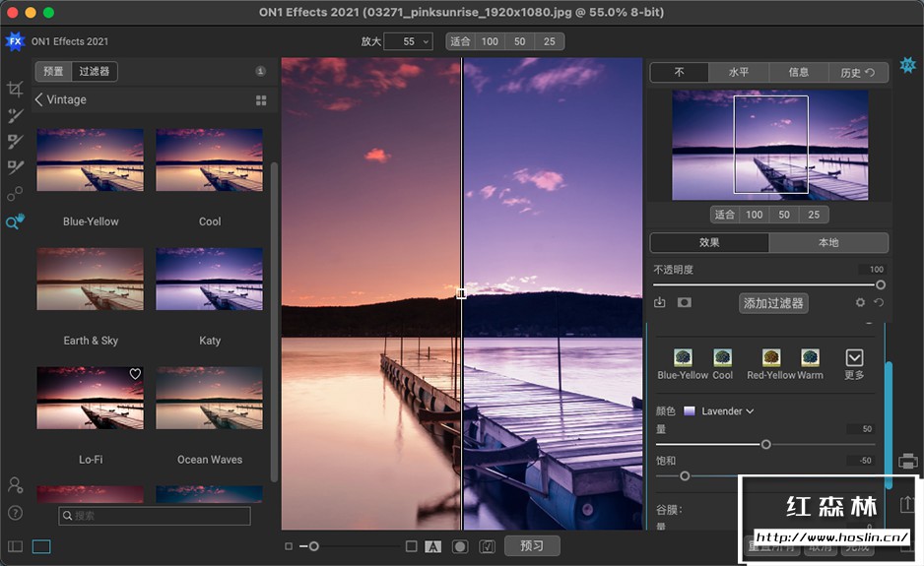Click the mask circle icon below the preview
This screenshot has width=924, height=566.
(459, 546)
